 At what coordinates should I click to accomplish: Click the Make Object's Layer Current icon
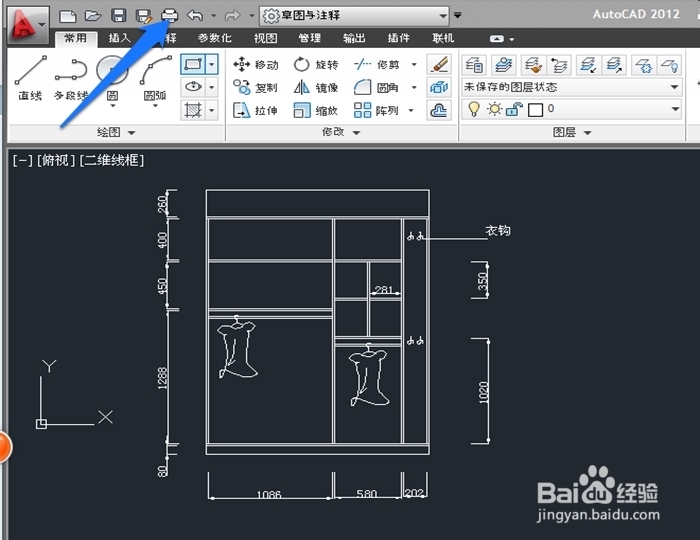point(504,65)
